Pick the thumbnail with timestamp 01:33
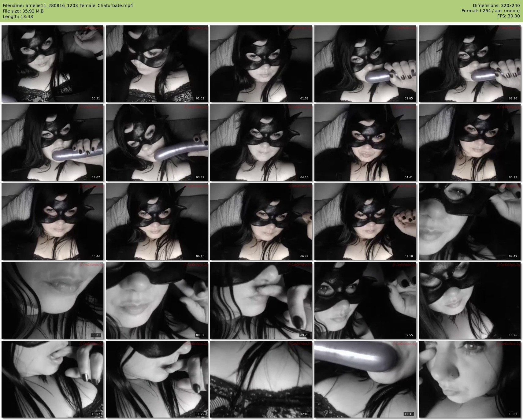Viewport: 523px width, 420px height. 261,64
